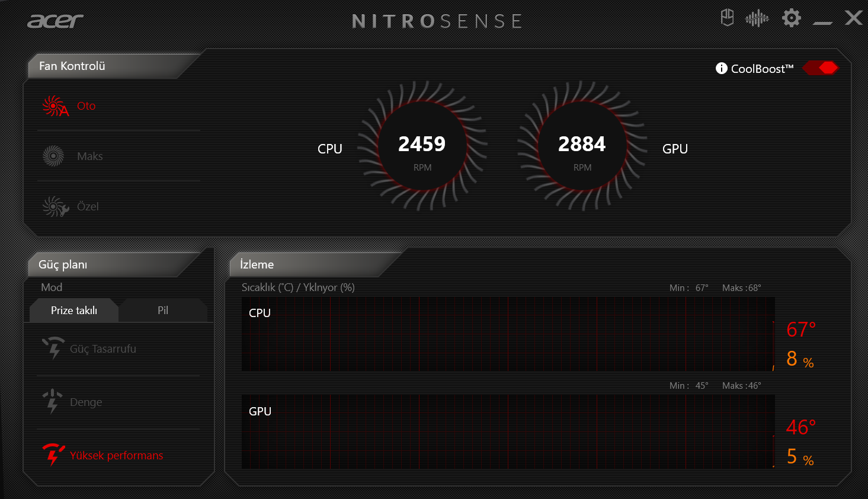Select the Maks fan mode icon

53,156
